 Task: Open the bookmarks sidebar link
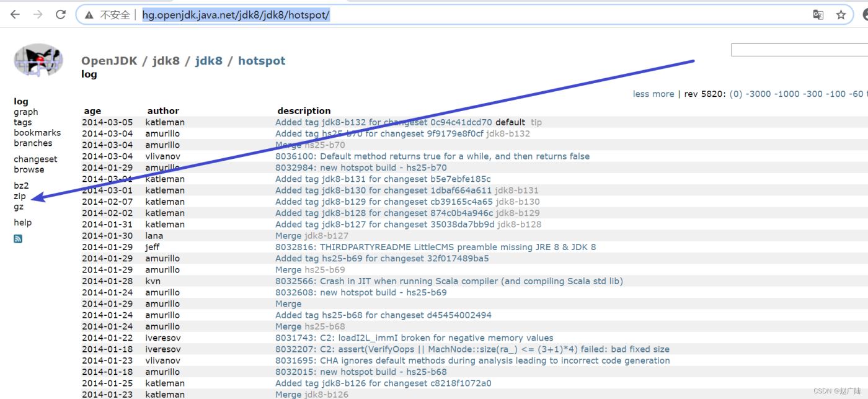37,132
